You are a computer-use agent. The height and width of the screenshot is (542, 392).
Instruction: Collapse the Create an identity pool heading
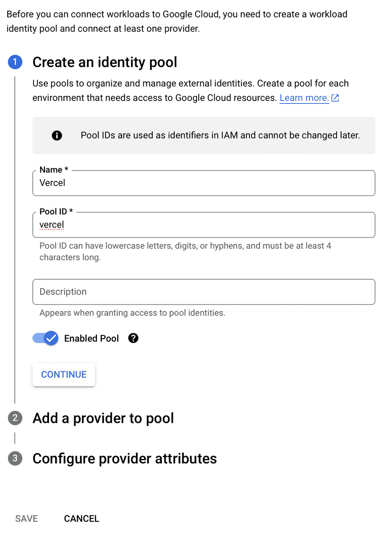[105, 62]
